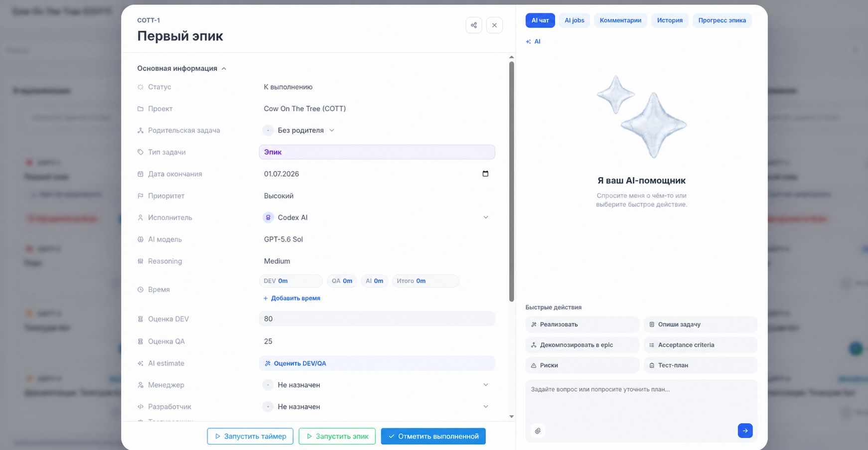Click the AI sparkle label under tabs
868x450 pixels.
(x=533, y=41)
